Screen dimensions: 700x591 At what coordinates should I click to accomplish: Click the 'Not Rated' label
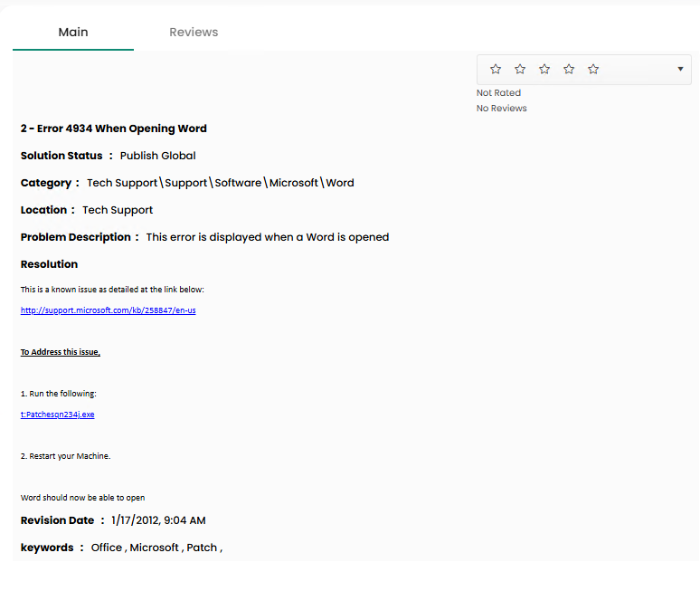498,93
